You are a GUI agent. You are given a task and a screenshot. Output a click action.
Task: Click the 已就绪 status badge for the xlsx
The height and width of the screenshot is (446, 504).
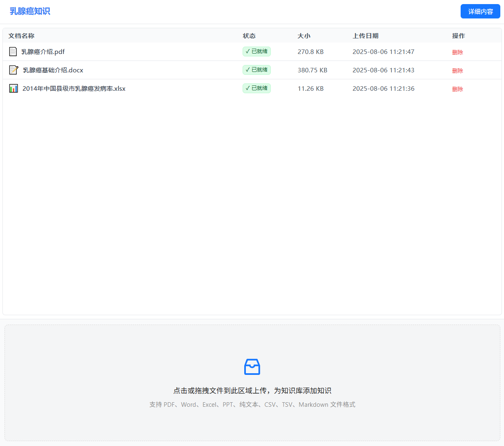pyautogui.click(x=256, y=88)
